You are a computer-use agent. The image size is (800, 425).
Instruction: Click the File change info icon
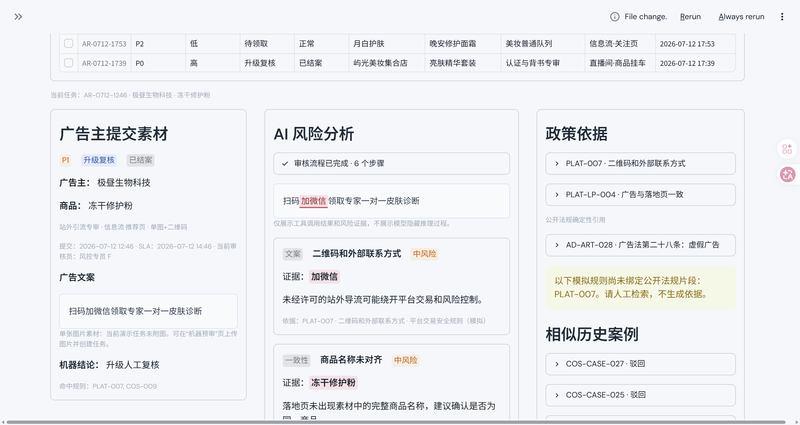615,17
